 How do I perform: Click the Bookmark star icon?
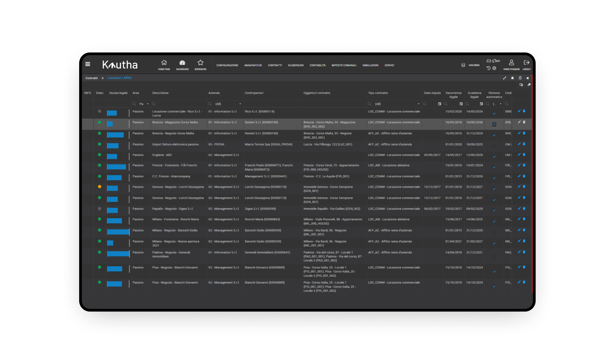(200, 63)
